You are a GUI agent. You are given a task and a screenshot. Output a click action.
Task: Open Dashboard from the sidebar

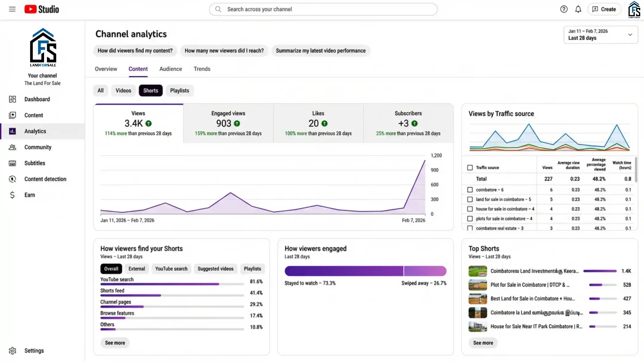[x=37, y=99]
